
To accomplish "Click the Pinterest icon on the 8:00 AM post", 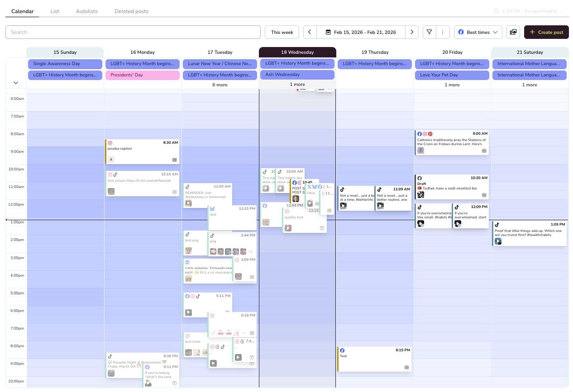I will pos(430,134).
